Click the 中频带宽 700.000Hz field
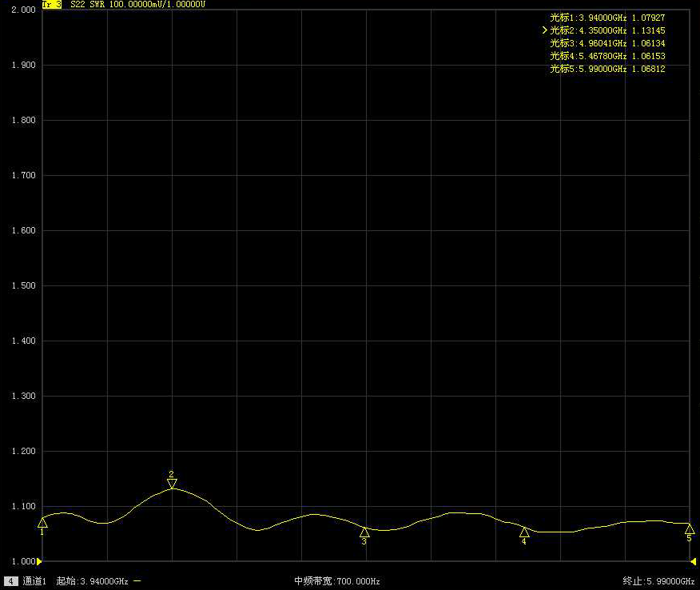This screenshot has width=700, height=590. pyautogui.click(x=336, y=581)
